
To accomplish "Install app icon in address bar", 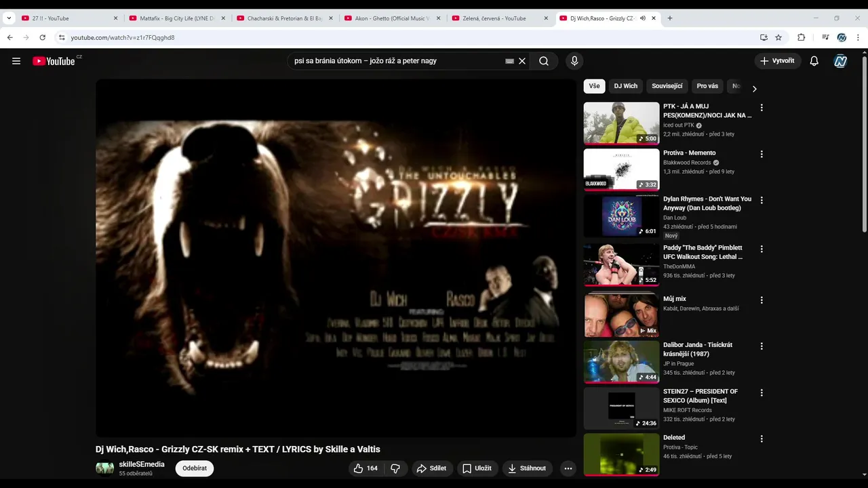I will click(764, 37).
